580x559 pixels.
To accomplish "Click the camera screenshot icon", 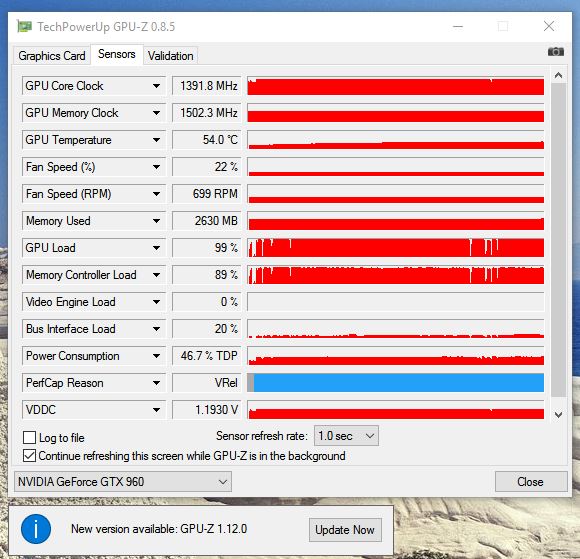I will point(556,52).
